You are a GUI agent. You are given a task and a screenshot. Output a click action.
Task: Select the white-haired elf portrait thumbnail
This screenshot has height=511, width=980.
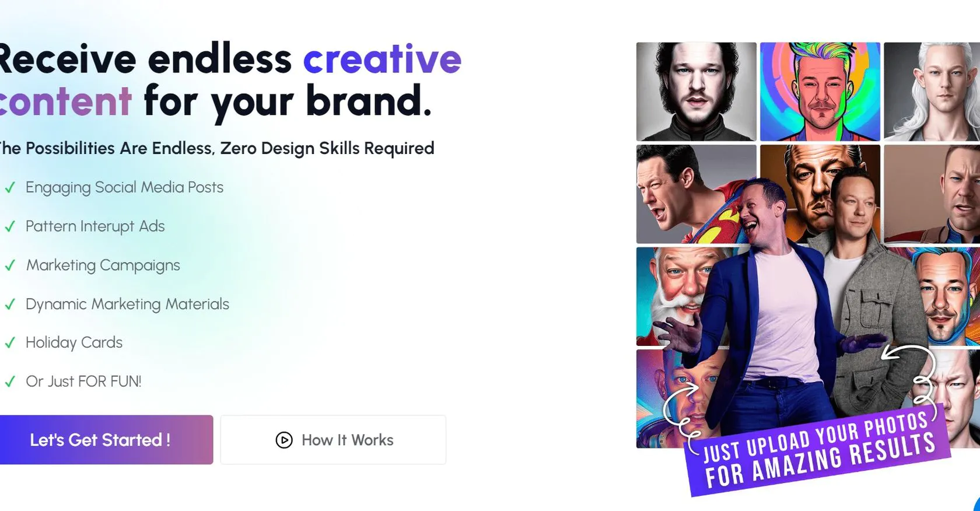(x=932, y=92)
